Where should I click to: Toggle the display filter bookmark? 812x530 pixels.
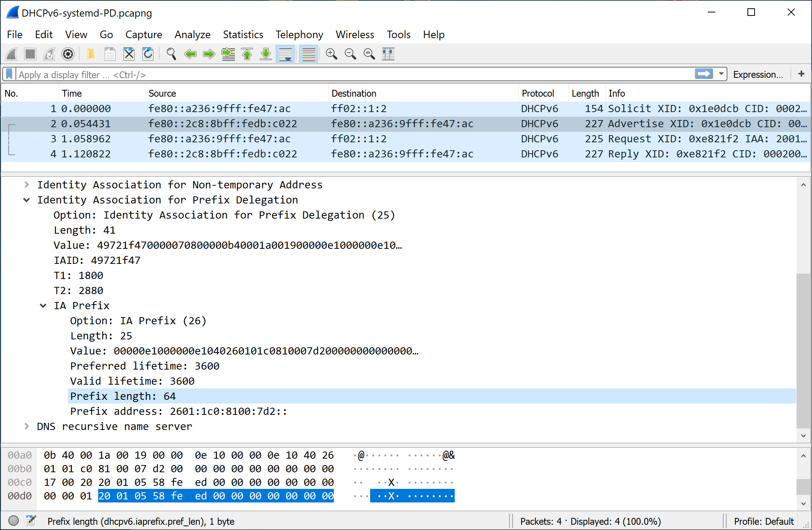point(9,74)
